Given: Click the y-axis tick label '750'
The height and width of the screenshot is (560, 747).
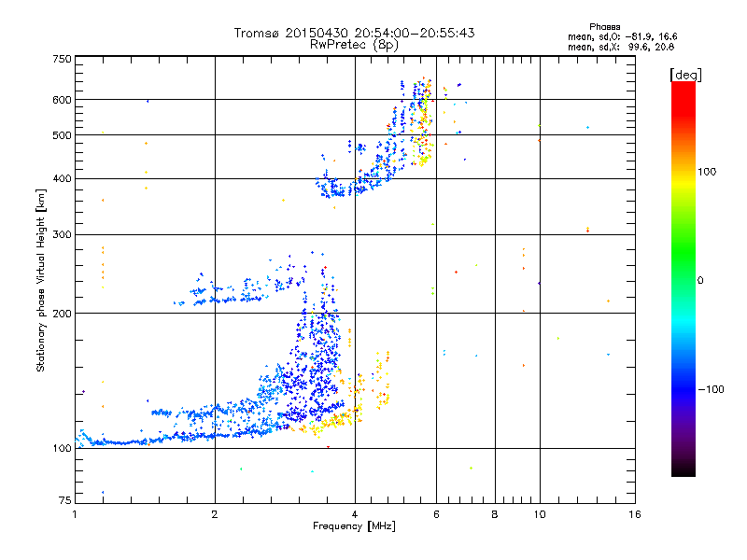Looking at the screenshot, I should pyautogui.click(x=62, y=59).
